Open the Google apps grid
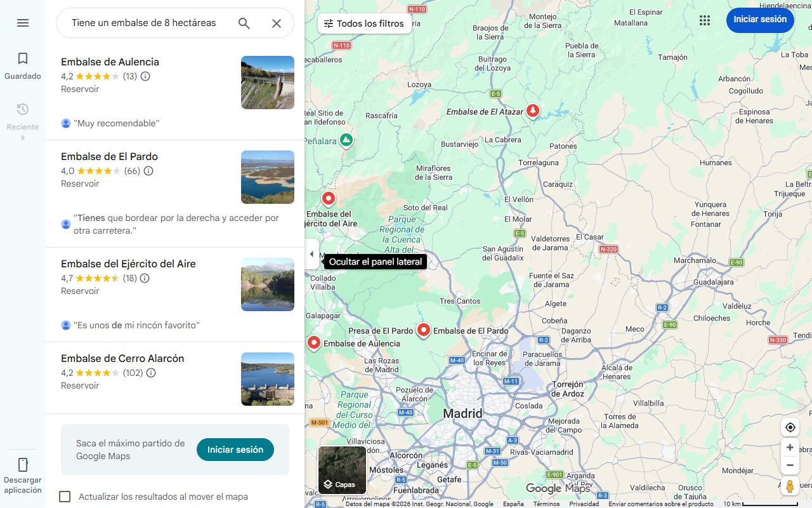 pos(705,20)
